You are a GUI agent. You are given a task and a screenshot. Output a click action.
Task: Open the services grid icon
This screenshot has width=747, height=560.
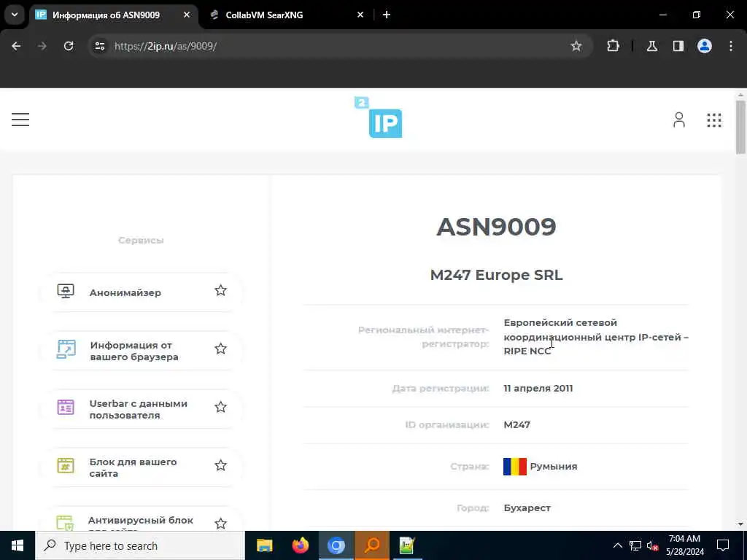pyautogui.click(x=713, y=120)
